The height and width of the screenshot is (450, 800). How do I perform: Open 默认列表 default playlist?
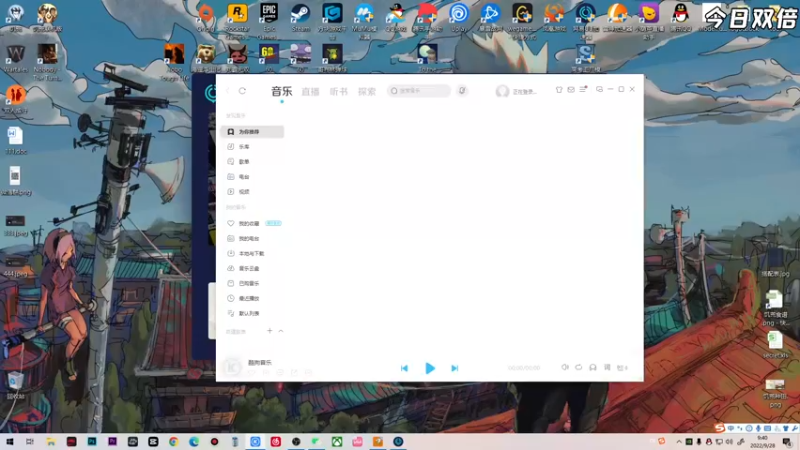tap(248, 313)
